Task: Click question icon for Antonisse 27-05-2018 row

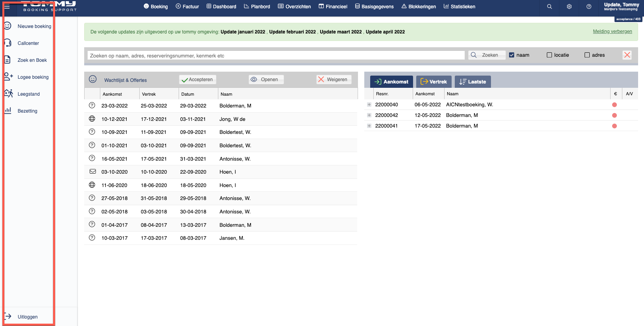Action: point(92,198)
